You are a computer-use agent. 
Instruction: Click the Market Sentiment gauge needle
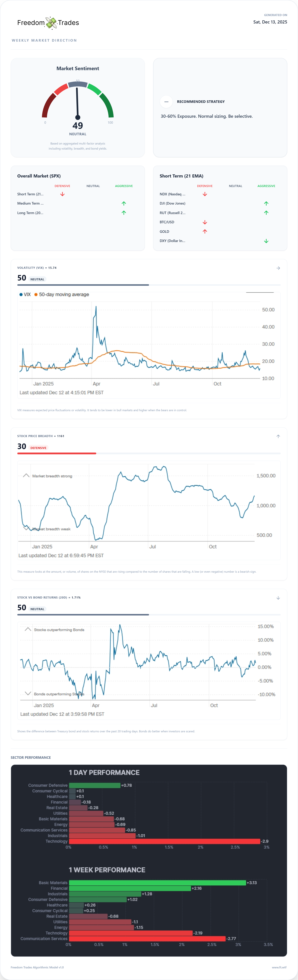point(77,103)
